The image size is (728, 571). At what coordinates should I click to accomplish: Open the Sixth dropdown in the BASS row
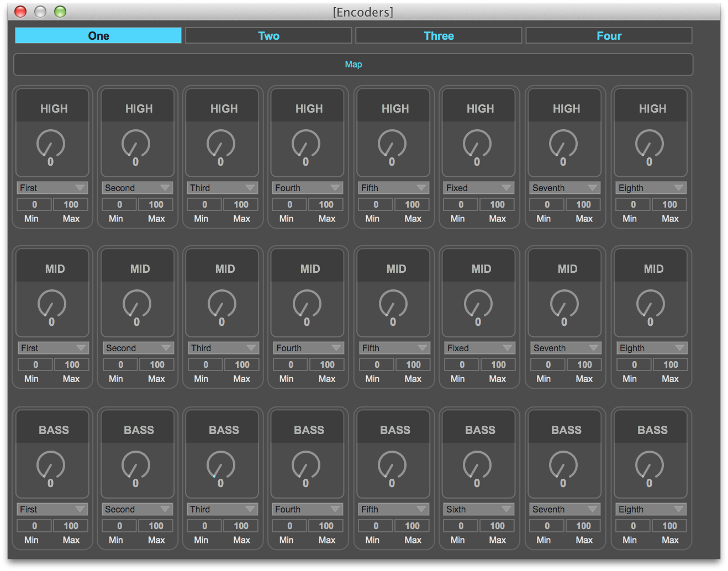coord(478,509)
